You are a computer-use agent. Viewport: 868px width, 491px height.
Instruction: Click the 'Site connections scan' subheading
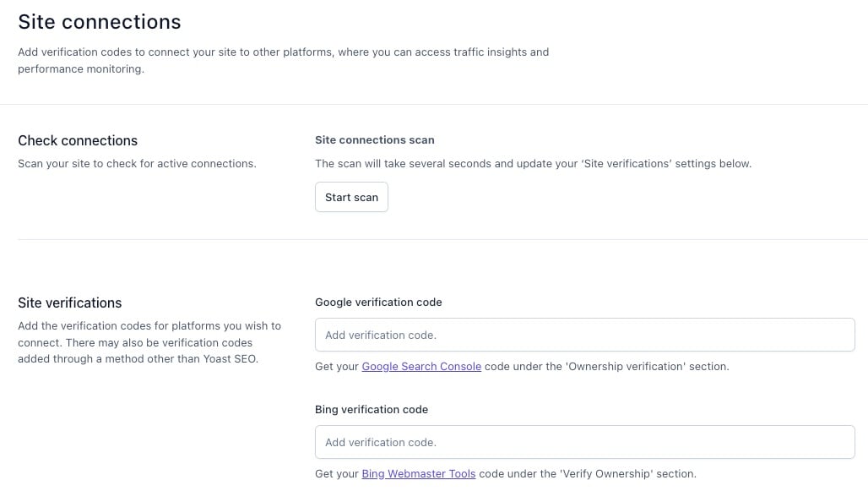tap(375, 139)
